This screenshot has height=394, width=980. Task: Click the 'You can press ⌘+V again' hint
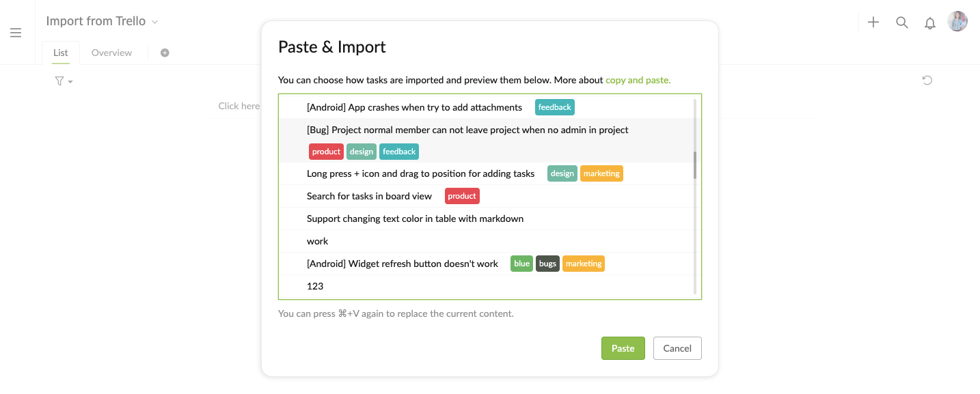pyautogui.click(x=396, y=314)
